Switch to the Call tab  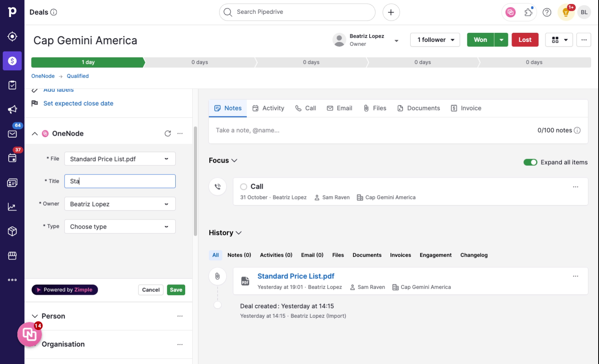pyautogui.click(x=305, y=108)
